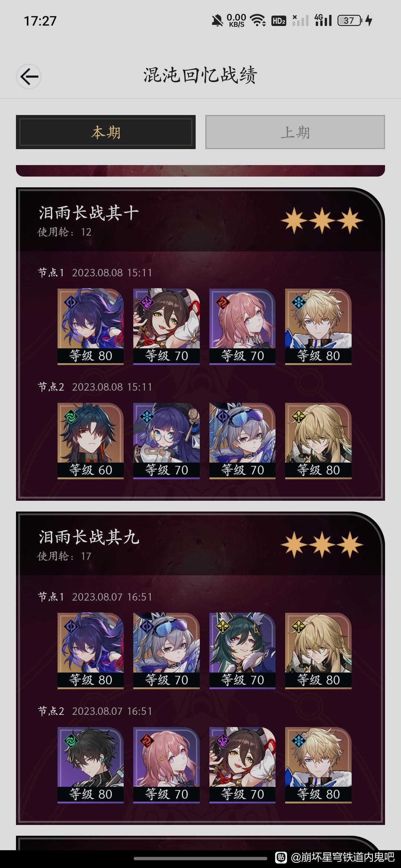Select Asta portrait in 其十 节点1
Image resolution: width=401 pixels, height=868 pixels.
point(242,327)
